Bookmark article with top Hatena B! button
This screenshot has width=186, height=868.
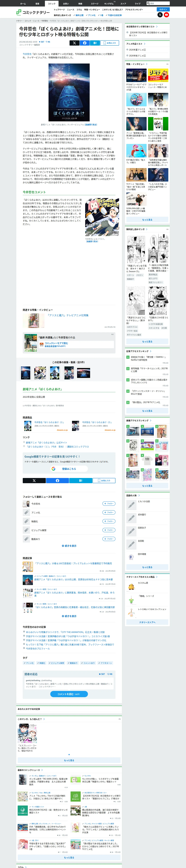(95, 43)
